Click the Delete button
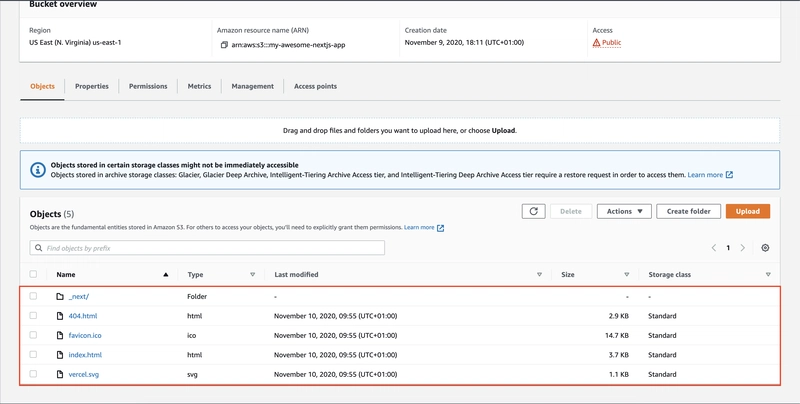 pyautogui.click(x=571, y=211)
